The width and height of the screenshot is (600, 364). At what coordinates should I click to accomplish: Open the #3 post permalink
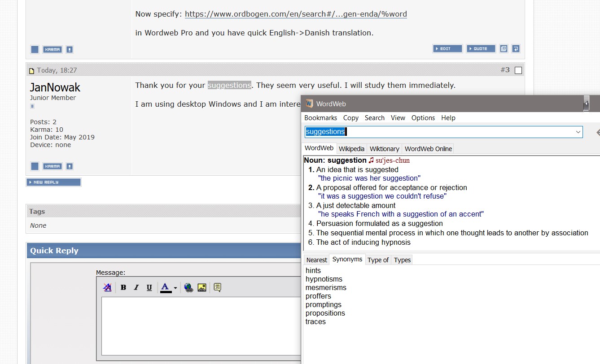click(x=505, y=70)
